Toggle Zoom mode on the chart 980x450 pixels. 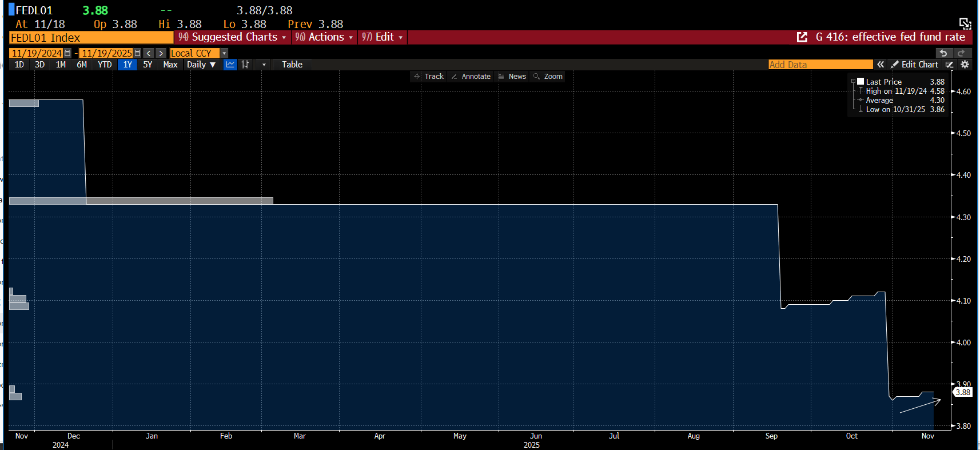pyautogui.click(x=548, y=77)
